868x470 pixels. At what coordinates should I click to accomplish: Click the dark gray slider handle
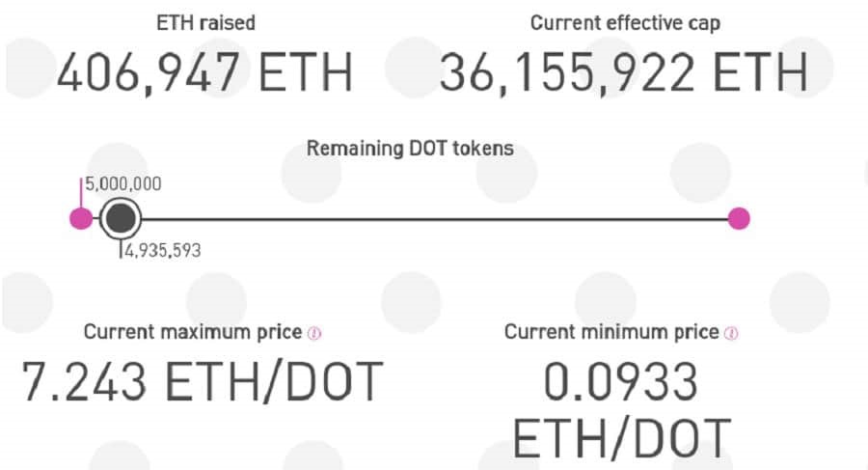pos(121,218)
